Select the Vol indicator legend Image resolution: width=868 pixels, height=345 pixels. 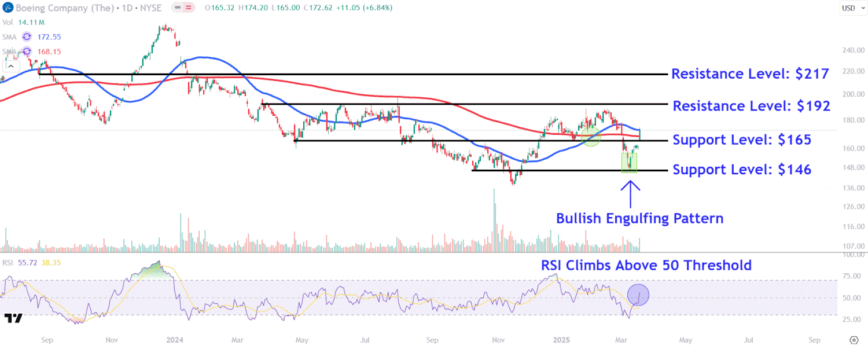(x=8, y=22)
